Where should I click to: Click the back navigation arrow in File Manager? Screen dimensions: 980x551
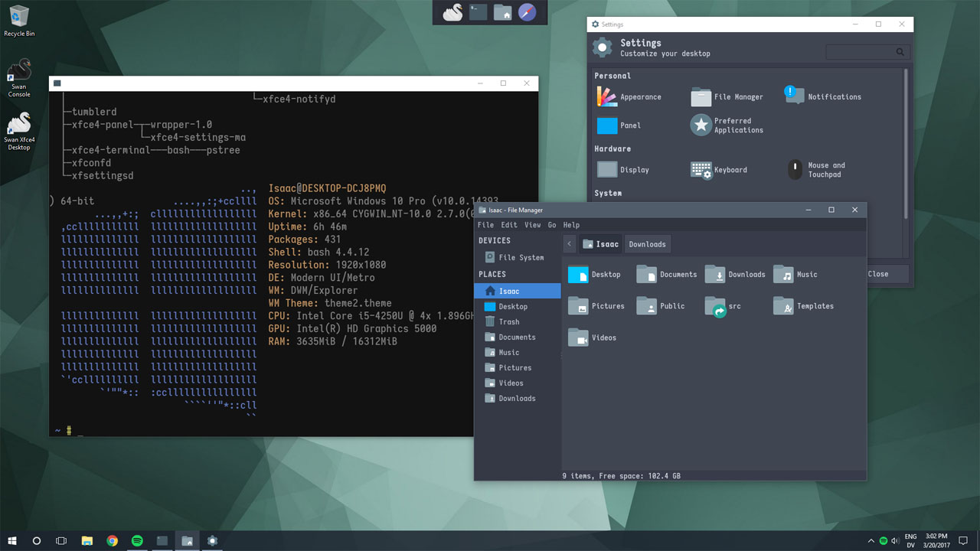click(x=570, y=243)
